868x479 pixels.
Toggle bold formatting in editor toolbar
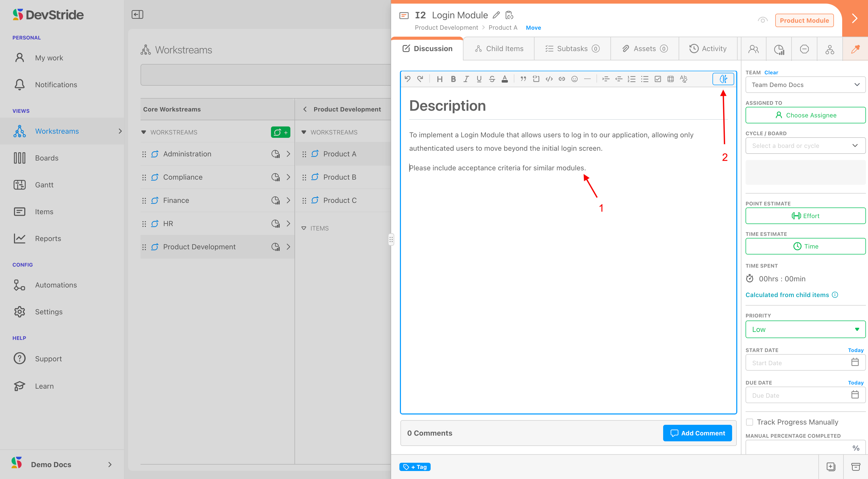pos(453,79)
